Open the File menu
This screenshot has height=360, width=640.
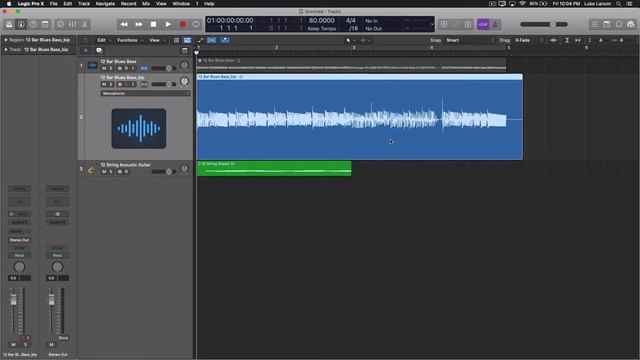[x=53, y=4]
